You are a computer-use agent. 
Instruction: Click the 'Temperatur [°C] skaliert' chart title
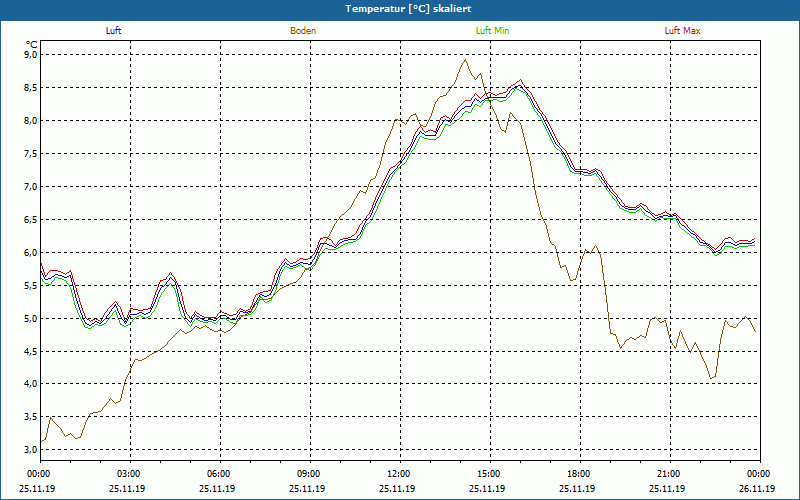coord(408,9)
